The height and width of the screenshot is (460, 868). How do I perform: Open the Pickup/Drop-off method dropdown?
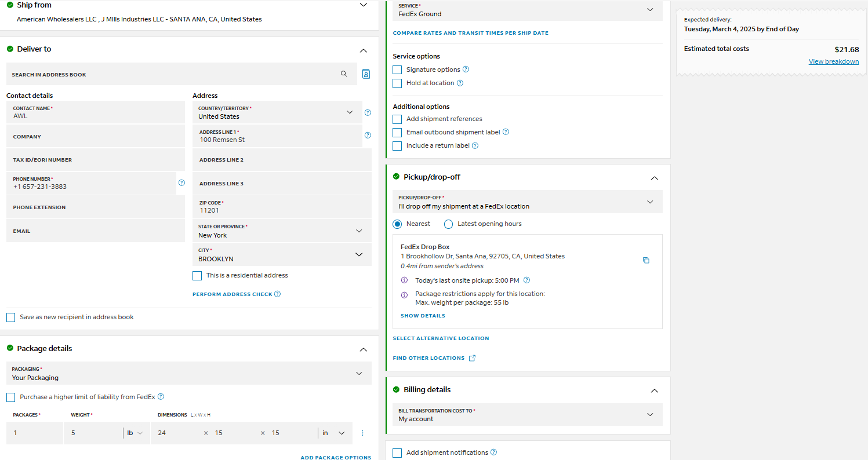coord(528,202)
